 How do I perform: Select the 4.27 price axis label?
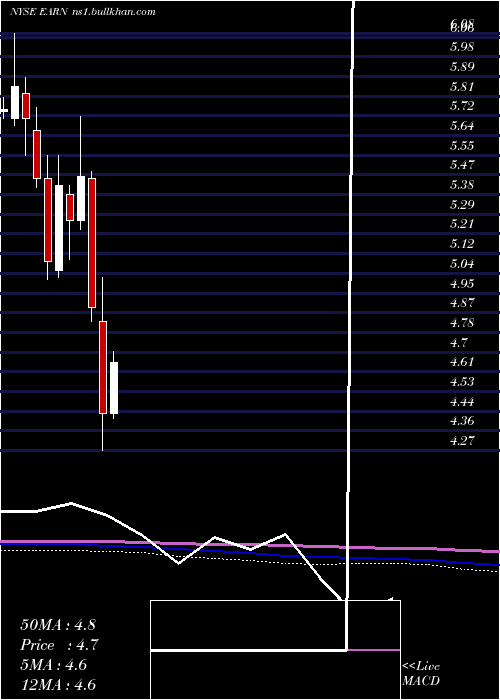462,441
